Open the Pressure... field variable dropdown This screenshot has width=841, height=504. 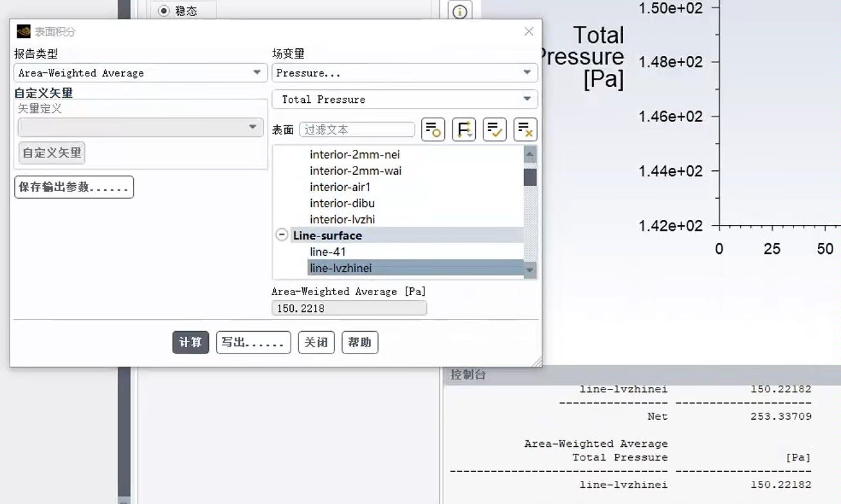coord(404,73)
